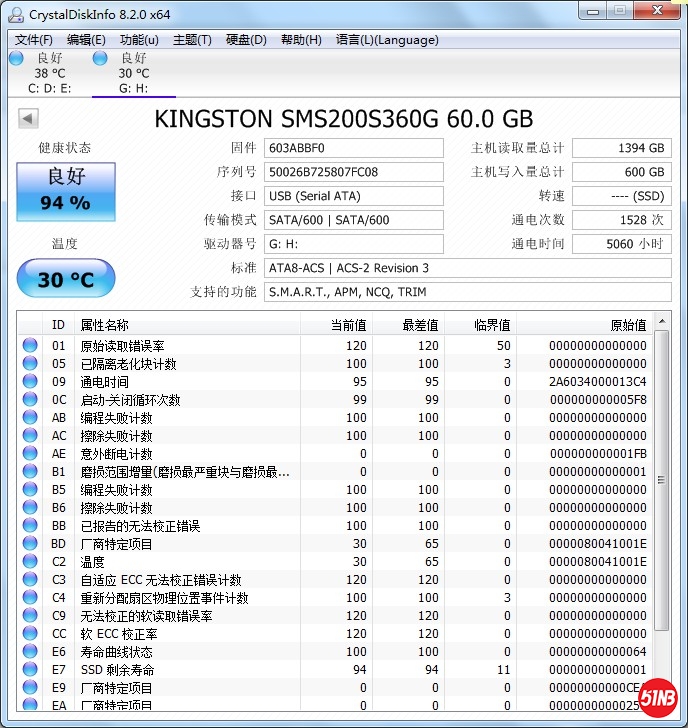Image resolution: width=688 pixels, height=728 pixels.
Task: Click status orb of row AB 编程失败计数
Action: (30, 417)
